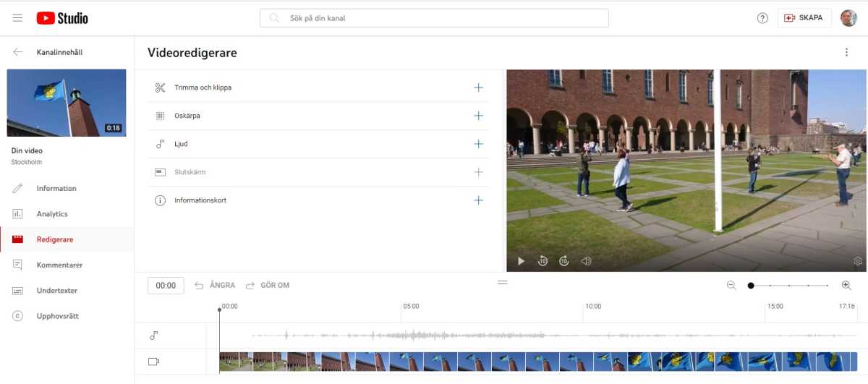Viewport: 868px width, 384px height.
Task: Click the channel search field
Action: [x=434, y=18]
